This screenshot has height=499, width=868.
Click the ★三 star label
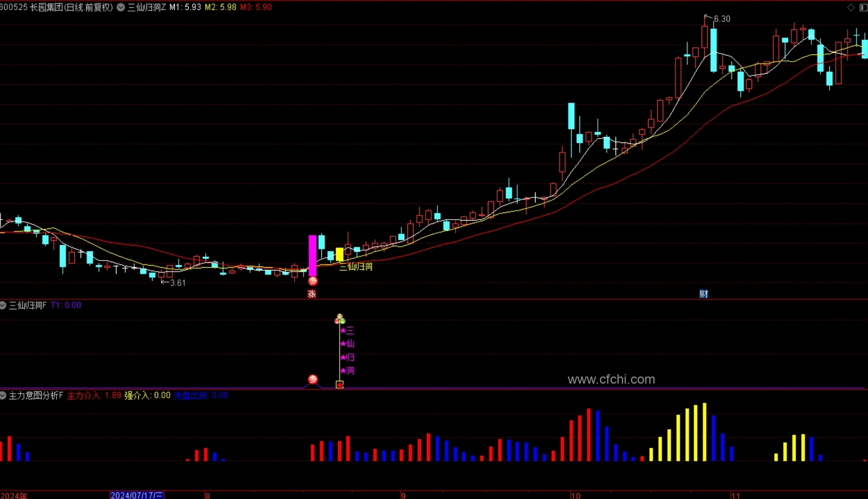point(347,330)
